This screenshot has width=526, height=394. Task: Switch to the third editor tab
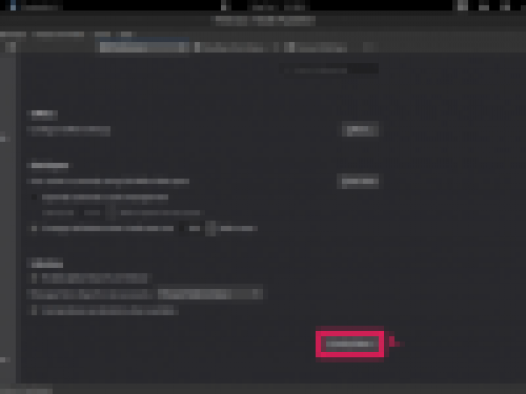coord(316,47)
